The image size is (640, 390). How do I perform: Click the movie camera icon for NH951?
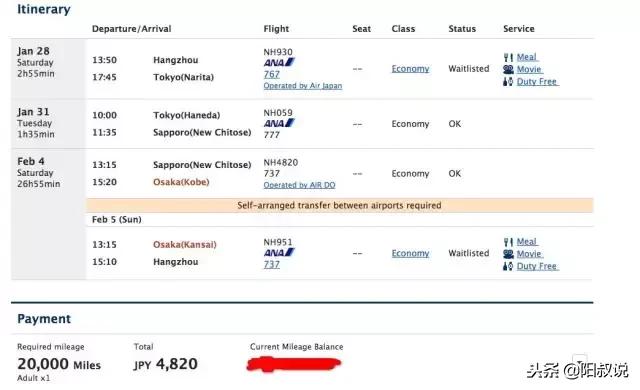508,254
